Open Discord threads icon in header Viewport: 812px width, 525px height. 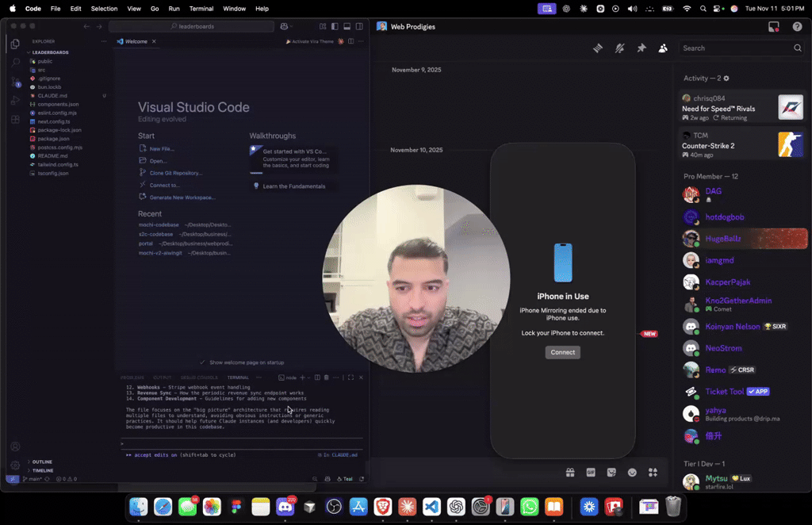[x=598, y=48]
